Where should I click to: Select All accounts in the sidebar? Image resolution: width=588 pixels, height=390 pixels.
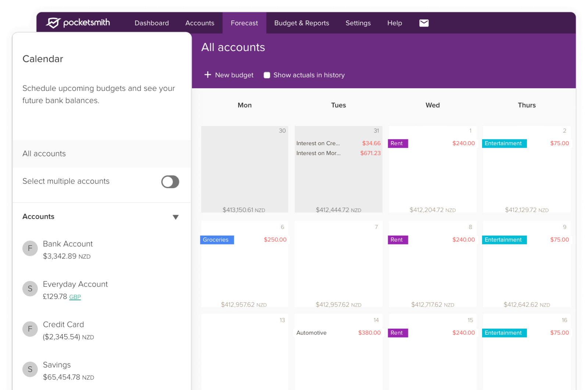coord(44,154)
